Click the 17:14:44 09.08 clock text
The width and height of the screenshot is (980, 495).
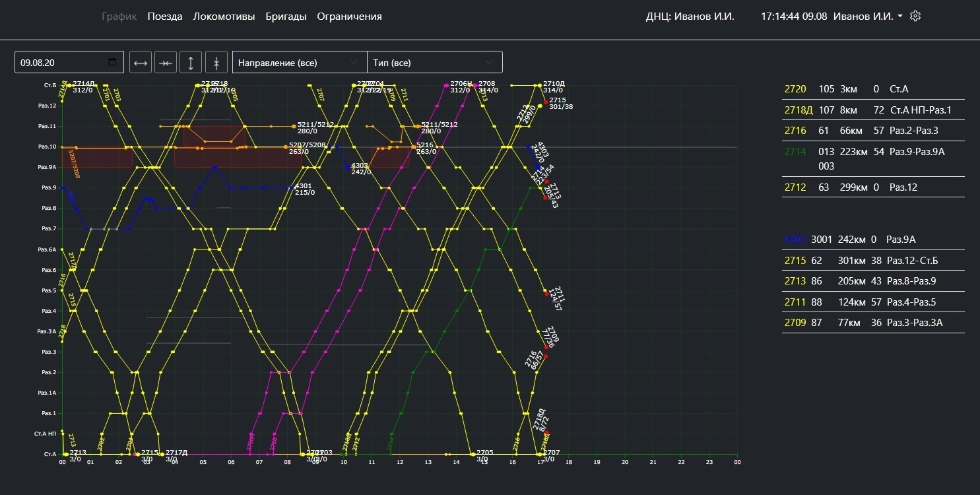[794, 16]
